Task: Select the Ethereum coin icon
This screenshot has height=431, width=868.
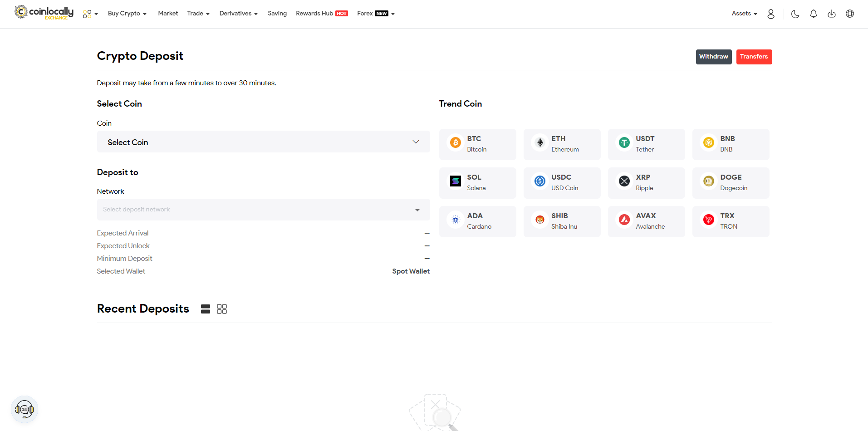Action: pos(539,143)
